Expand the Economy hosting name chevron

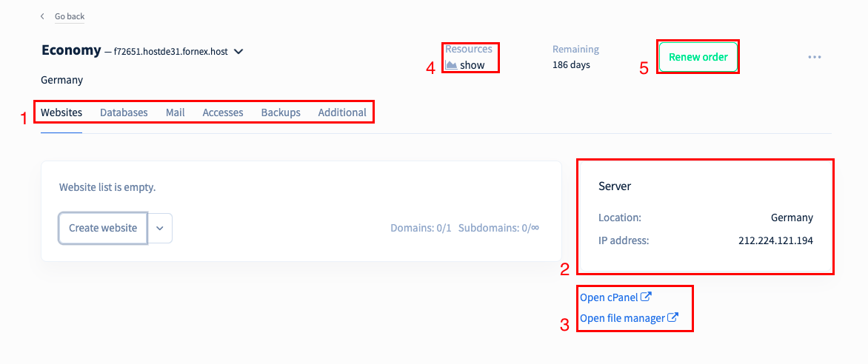click(238, 52)
